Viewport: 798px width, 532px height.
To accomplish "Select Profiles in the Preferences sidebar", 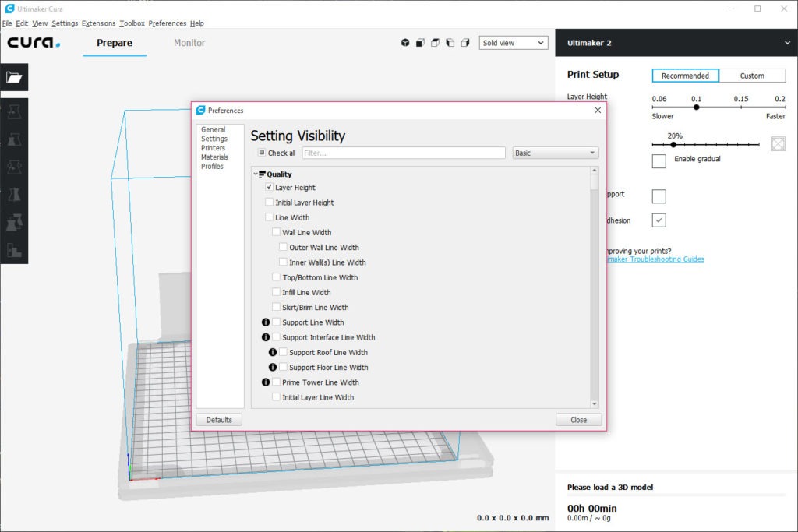I will tap(212, 167).
